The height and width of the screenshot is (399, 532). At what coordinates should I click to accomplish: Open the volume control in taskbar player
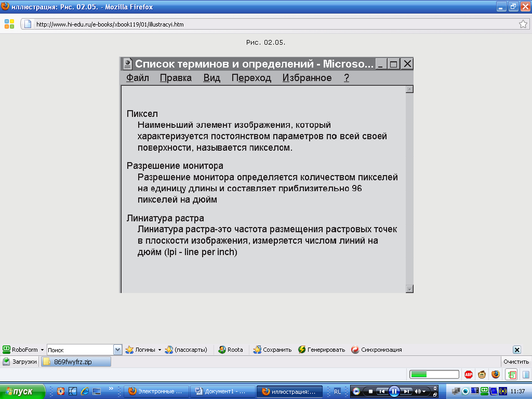(419, 392)
